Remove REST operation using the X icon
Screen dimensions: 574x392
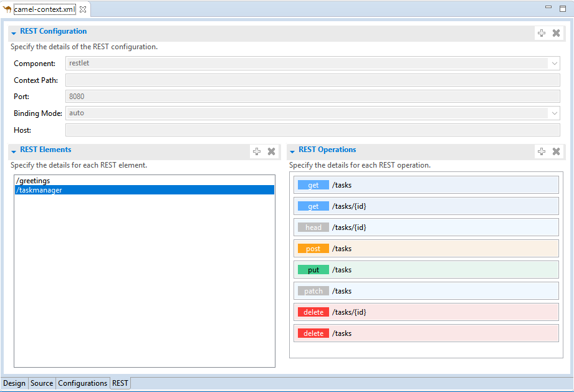click(x=556, y=151)
